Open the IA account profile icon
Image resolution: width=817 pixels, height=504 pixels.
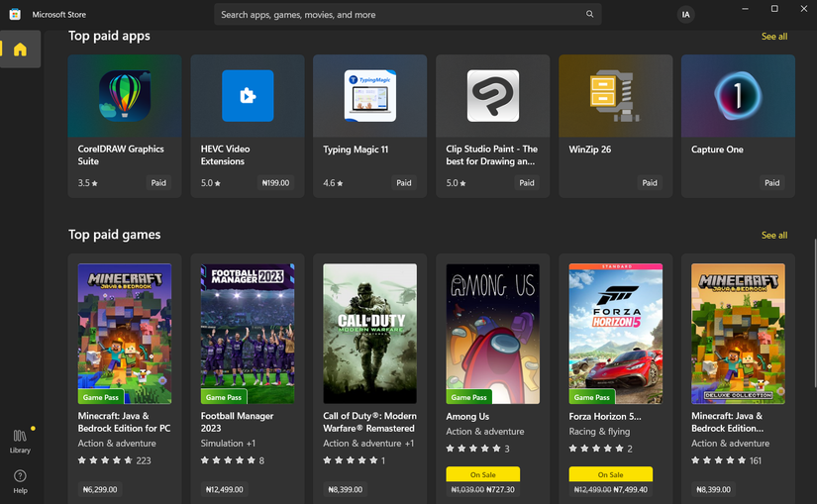pos(685,15)
